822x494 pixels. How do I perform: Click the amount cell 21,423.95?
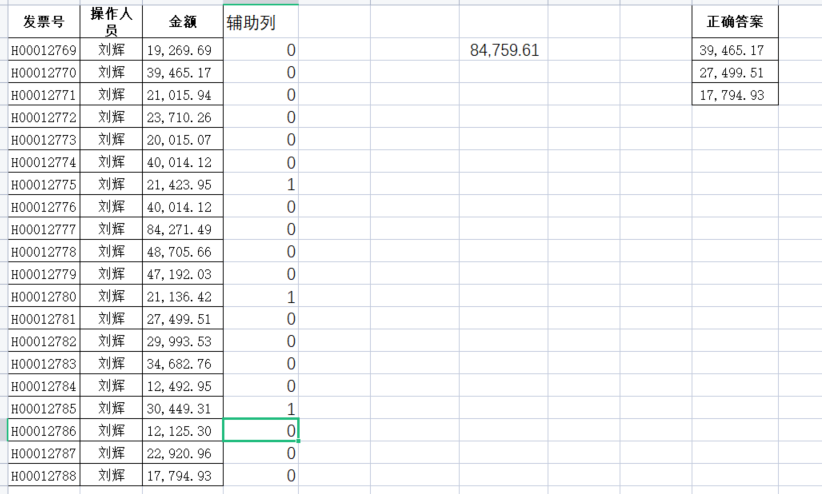point(183,185)
